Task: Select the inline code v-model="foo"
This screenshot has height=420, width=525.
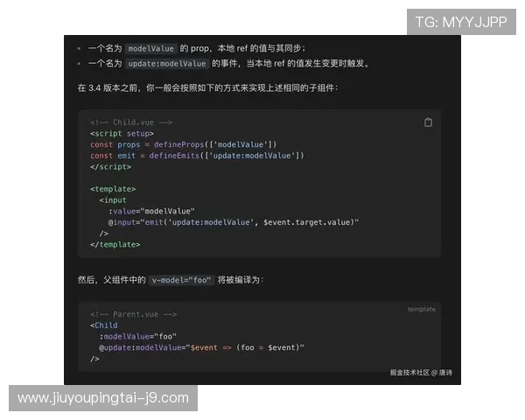Action: (181, 280)
